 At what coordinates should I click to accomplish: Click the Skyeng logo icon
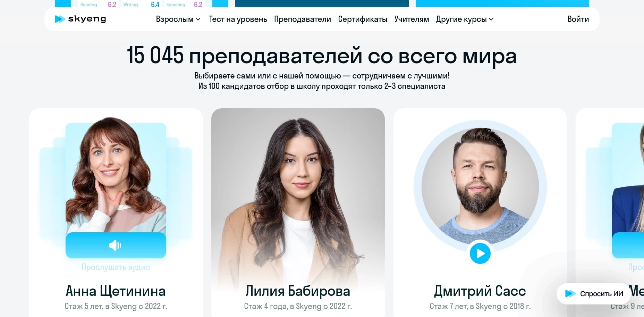coord(60,19)
